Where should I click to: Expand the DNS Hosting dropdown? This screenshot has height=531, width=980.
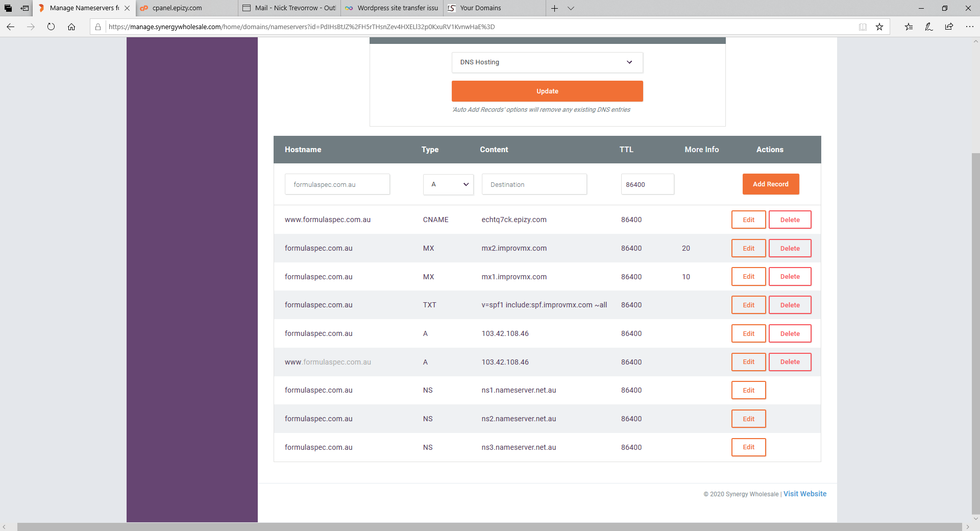(547, 62)
